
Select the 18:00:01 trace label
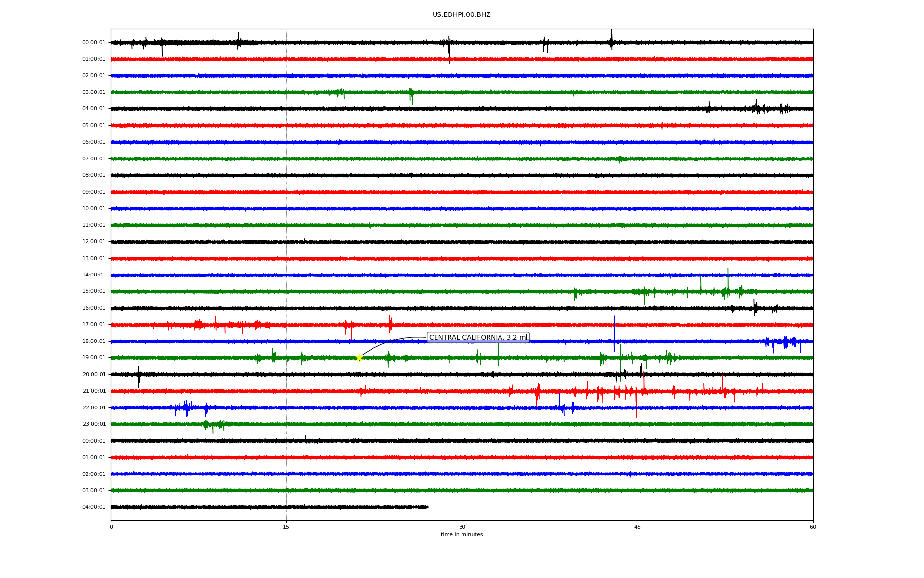click(x=94, y=342)
